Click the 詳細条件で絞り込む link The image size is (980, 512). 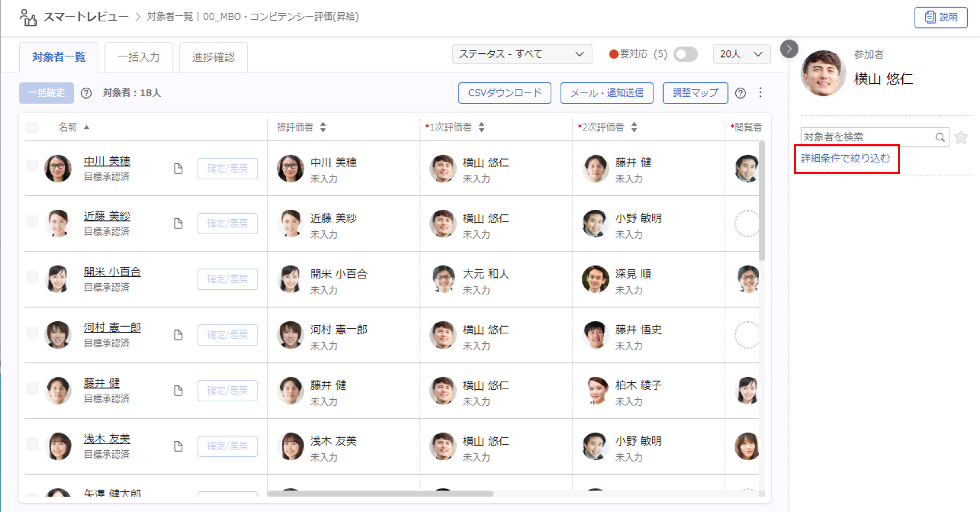pyautogui.click(x=846, y=158)
